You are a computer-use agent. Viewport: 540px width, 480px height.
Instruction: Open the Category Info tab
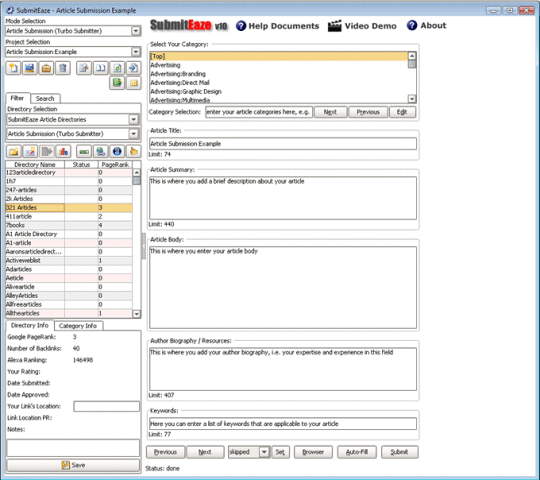pyautogui.click(x=78, y=326)
